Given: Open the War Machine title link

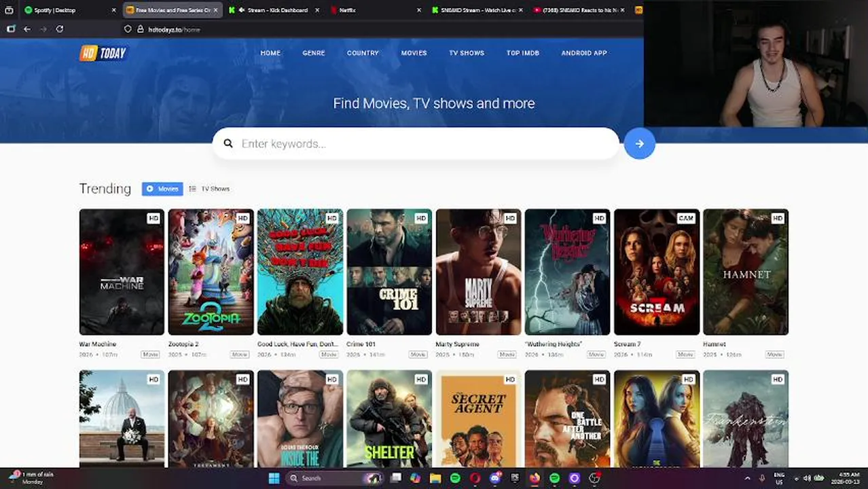Looking at the screenshot, I should pyautogui.click(x=97, y=344).
